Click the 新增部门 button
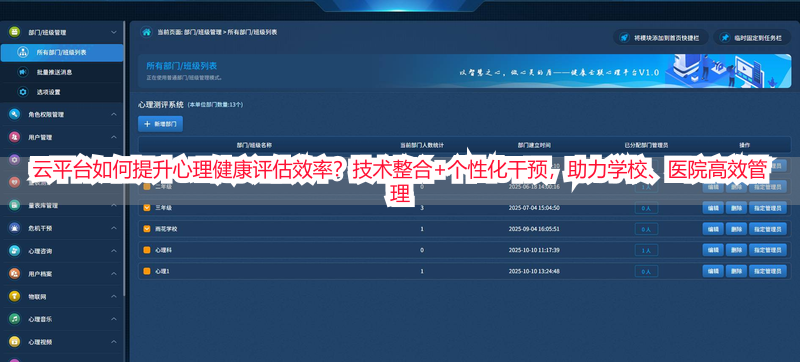This screenshot has height=362, width=800. coord(160,124)
